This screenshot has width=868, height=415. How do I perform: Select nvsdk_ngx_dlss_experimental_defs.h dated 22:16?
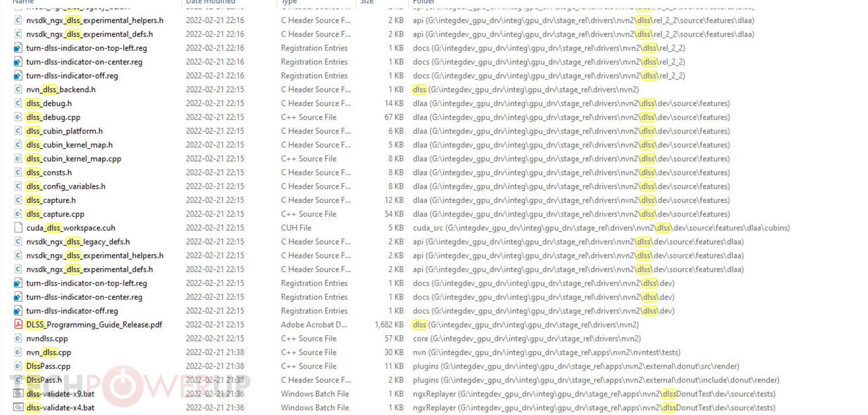click(x=90, y=34)
